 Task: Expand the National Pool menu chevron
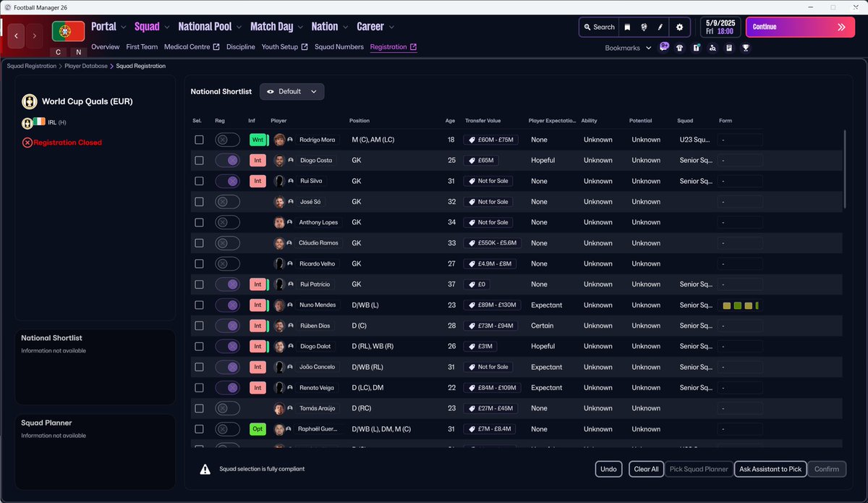click(x=239, y=27)
